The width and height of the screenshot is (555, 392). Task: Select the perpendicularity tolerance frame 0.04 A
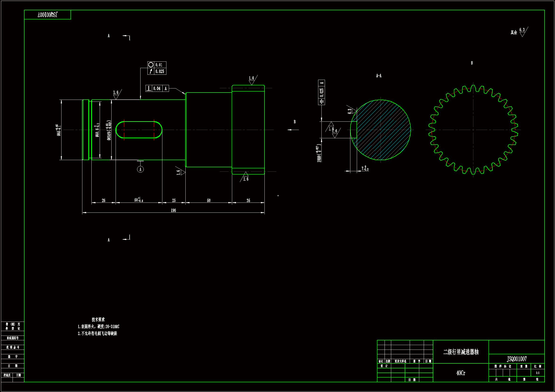157,88
